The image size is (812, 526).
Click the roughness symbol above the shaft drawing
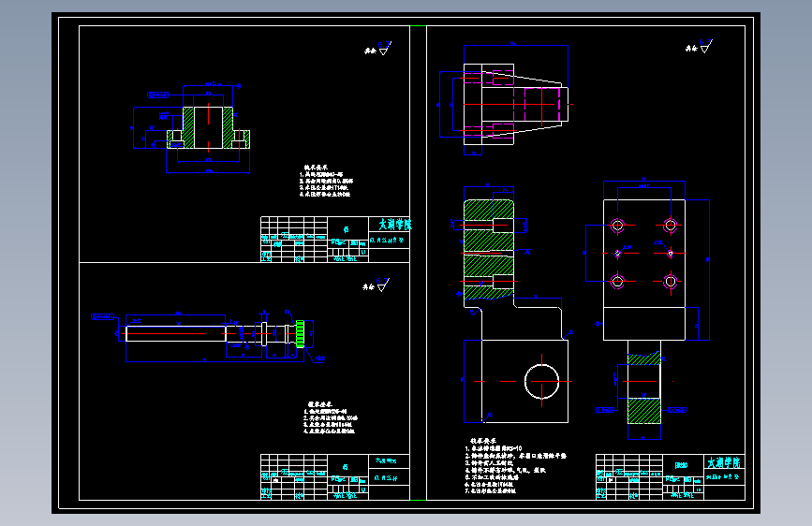pos(382,285)
